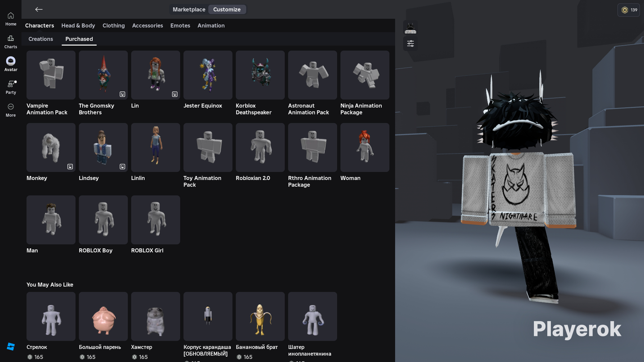Screen dimensions: 644x362
Task: Switch to the Customize view
Action: (227, 9)
